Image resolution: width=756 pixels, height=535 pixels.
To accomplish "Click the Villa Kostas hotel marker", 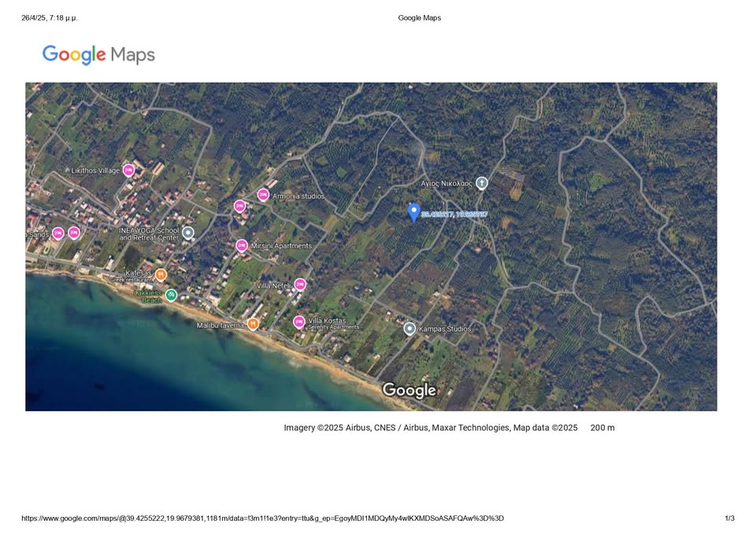I will [298, 321].
